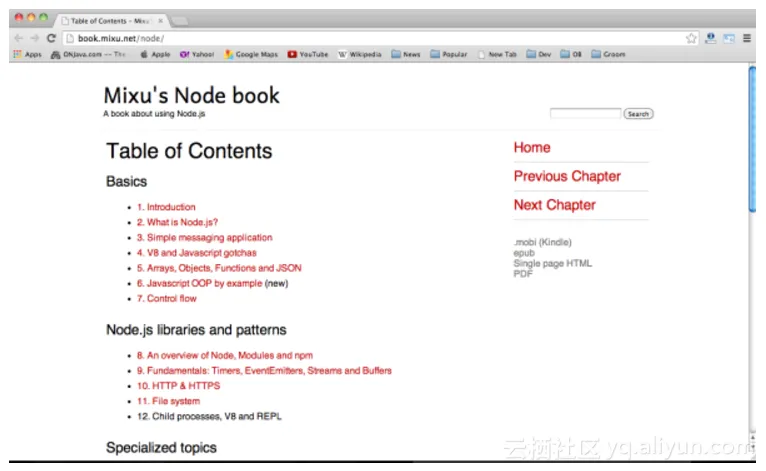
Task: Close the Table of Contents tab
Action: tap(160, 21)
